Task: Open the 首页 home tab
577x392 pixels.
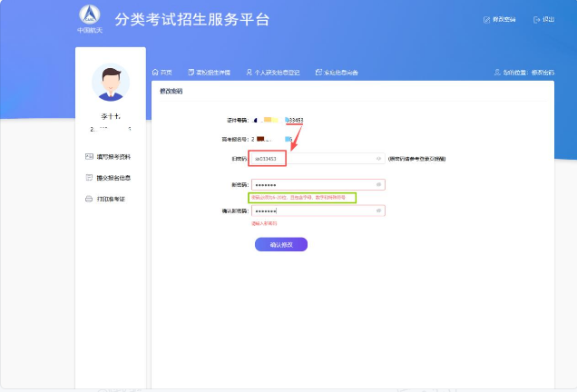Action: click(x=166, y=72)
